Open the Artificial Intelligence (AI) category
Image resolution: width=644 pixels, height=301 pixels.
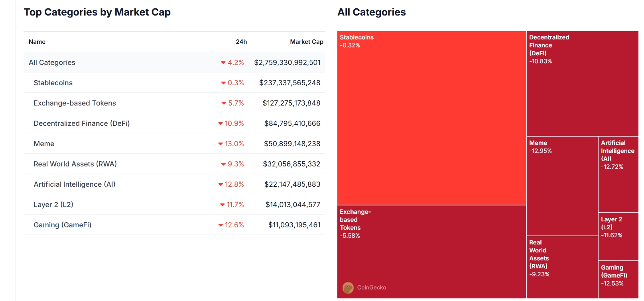point(74,184)
